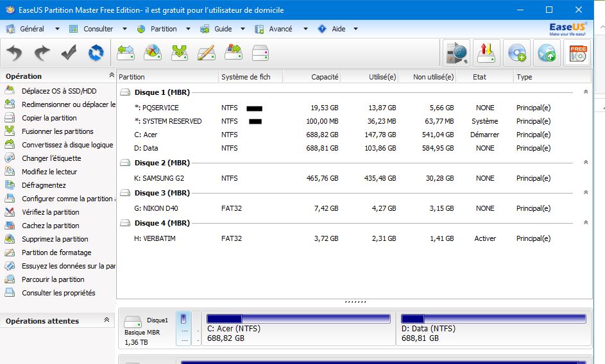Collapse the Opérations attentes panel chevron
605x364 pixels.
point(107,320)
